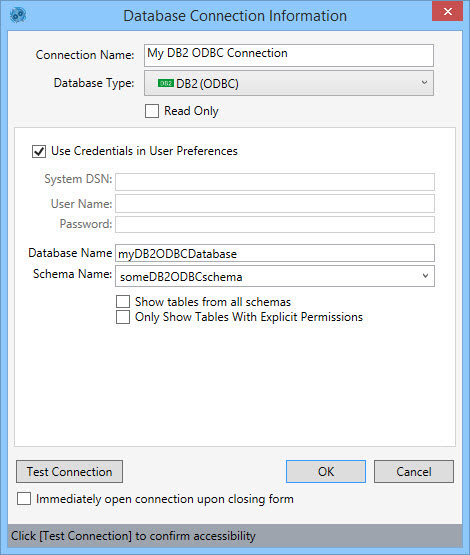Confirm with the OK button
The width and height of the screenshot is (470, 555).
(x=326, y=471)
